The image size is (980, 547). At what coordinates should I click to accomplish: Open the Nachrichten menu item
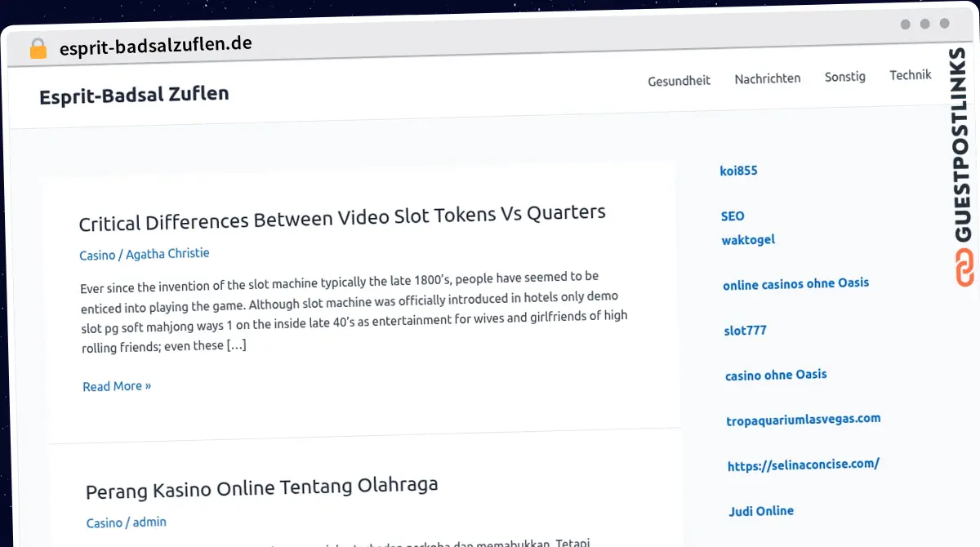[768, 78]
